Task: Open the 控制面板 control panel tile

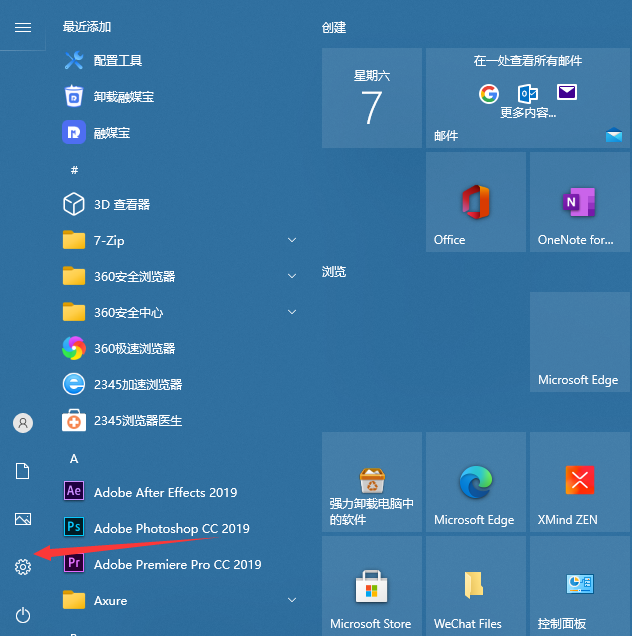Action: pos(579,585)
